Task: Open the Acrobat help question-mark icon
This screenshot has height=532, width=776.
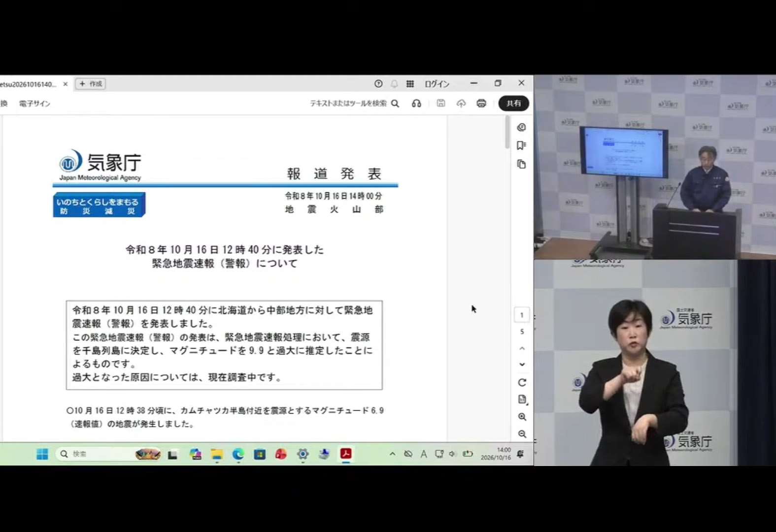Action: click(x=378, y=84)
